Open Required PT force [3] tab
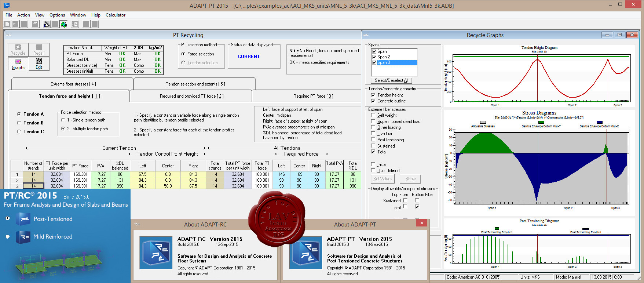The width and height of the screenshot is (644, 283). pos(313,96)
